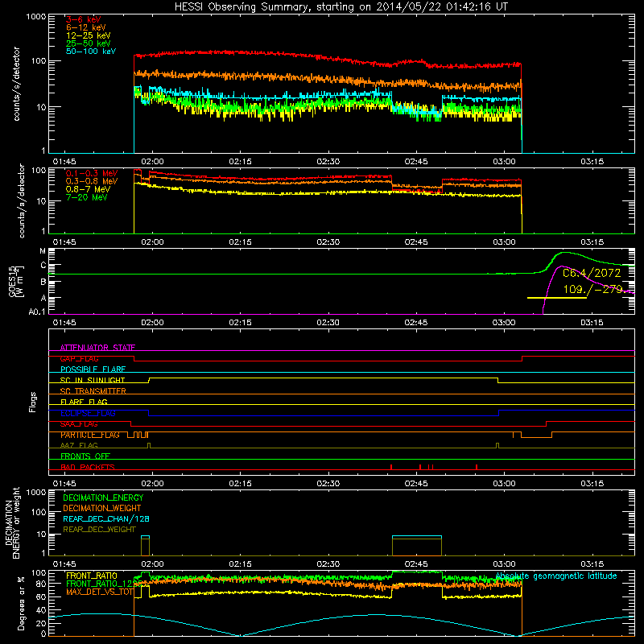Click the SC_TRANSMITTER flag label
The image size is (644, 644).
click(x=93, y=391)
